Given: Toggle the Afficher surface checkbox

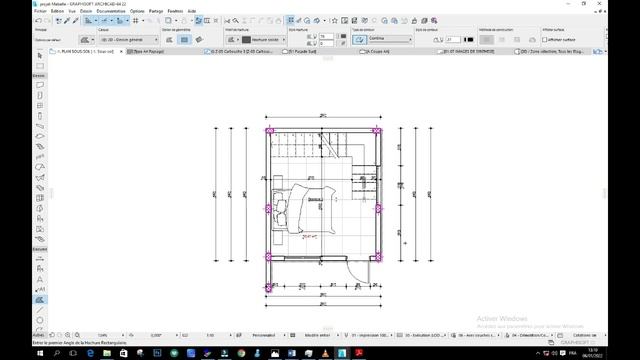Looking at the screenshot, I should coord(544,40).
